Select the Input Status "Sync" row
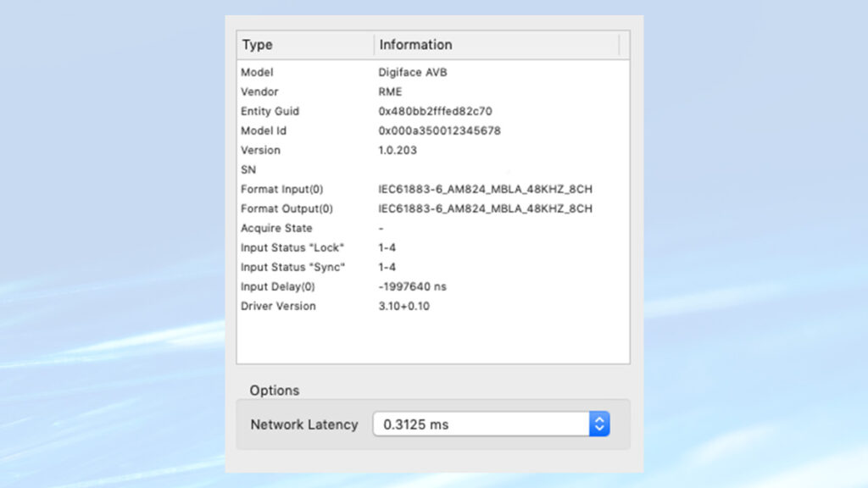This screenshot has height=488, width=868. (x=292, y=268)
